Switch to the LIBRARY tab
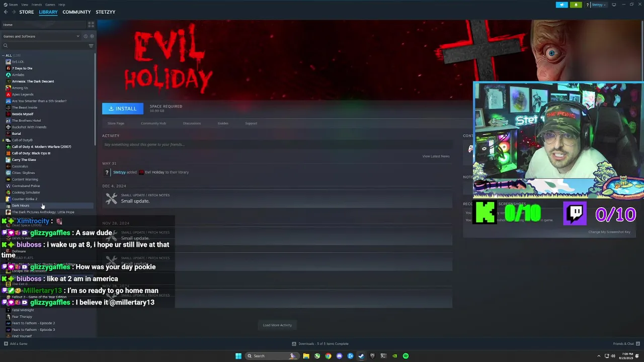The width and height of the screenshot is (644, 362). point(48,12)
